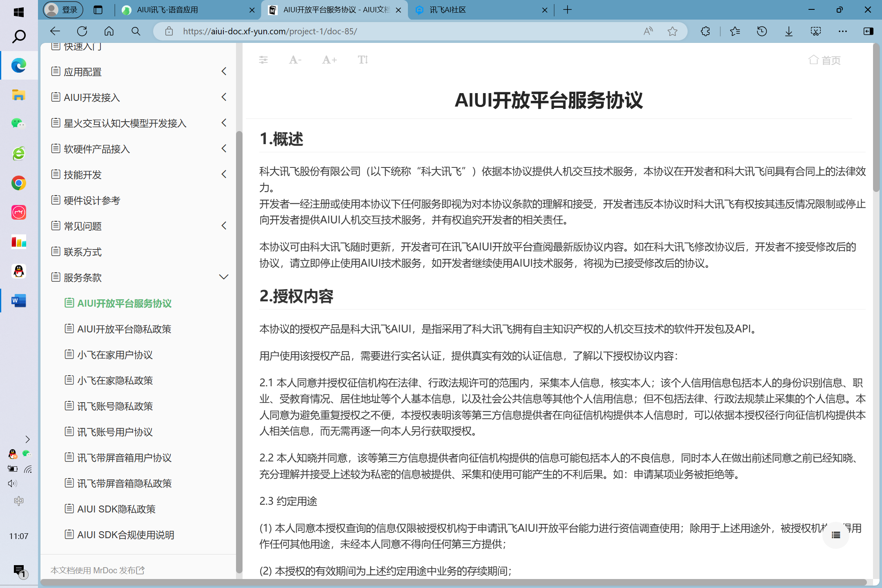Click the MrDoc 发布 footer link
Viewport: 882px width, 588px height.
[119, 570]
